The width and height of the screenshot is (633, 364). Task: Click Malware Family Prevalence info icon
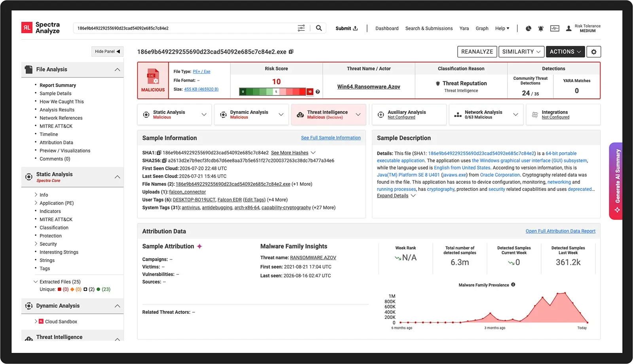(513, 285)
